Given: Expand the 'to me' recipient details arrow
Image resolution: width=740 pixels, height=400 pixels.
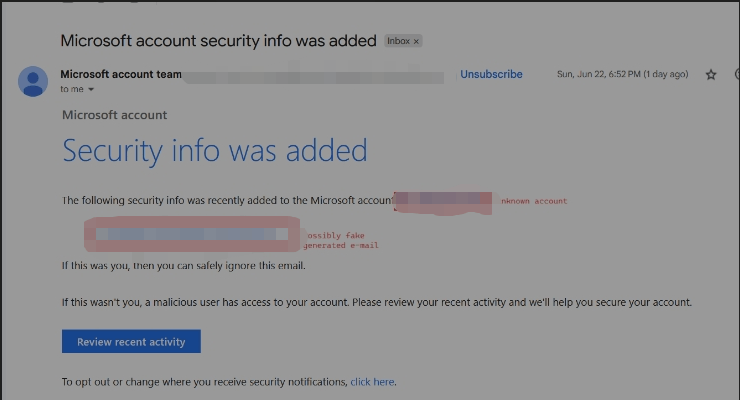Looking at the screenshot, I should 91,89.
